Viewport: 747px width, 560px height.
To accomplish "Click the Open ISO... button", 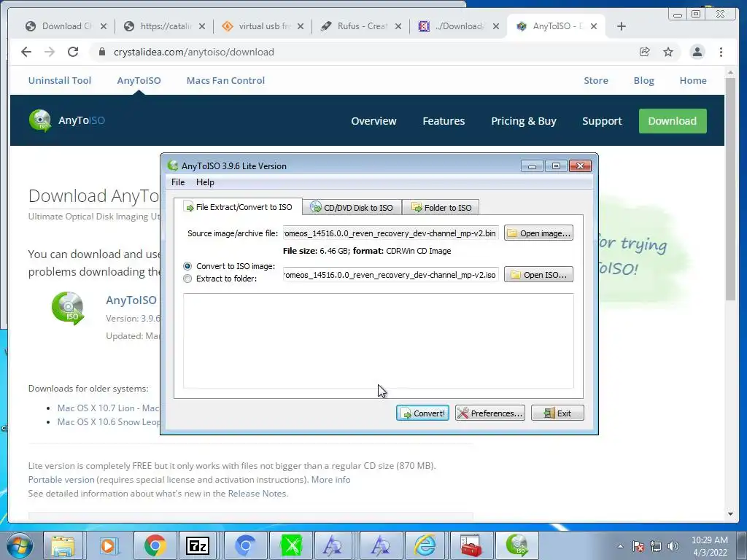I will [x=538, y=275].
